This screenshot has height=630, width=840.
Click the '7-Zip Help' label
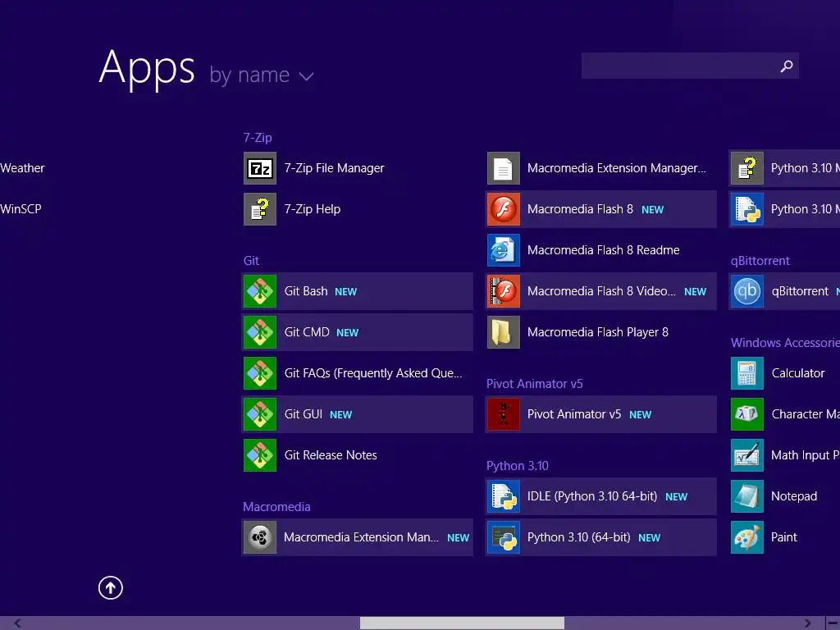tap(313, 209)
